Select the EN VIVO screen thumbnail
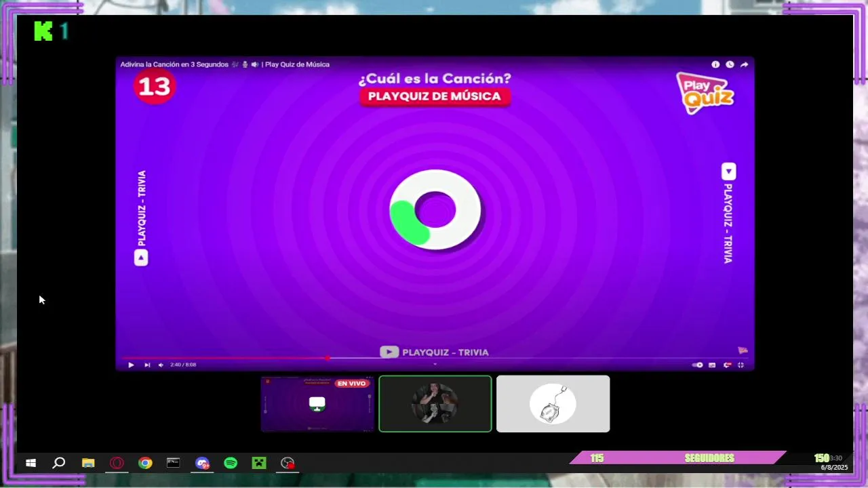868x488 pixels. (317, 404)
